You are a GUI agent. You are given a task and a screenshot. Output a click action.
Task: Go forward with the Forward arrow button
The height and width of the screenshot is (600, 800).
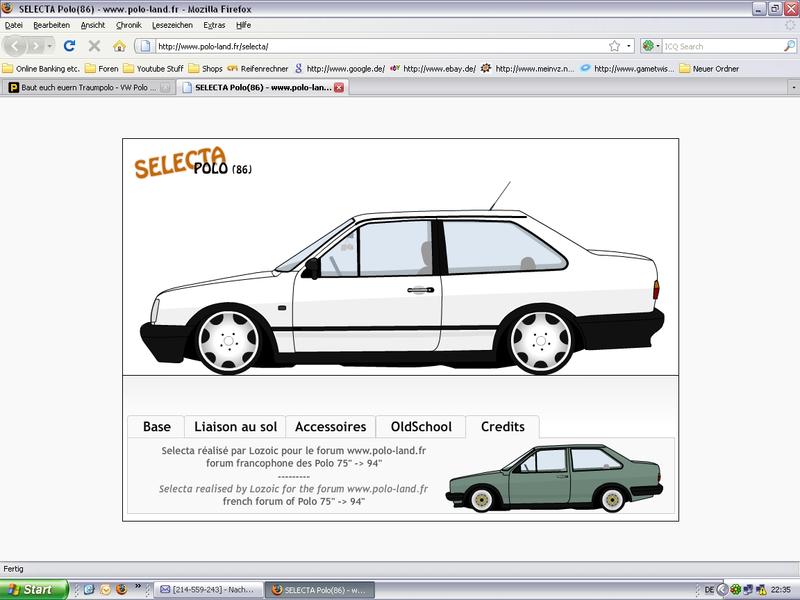click(x=35, y=46)
